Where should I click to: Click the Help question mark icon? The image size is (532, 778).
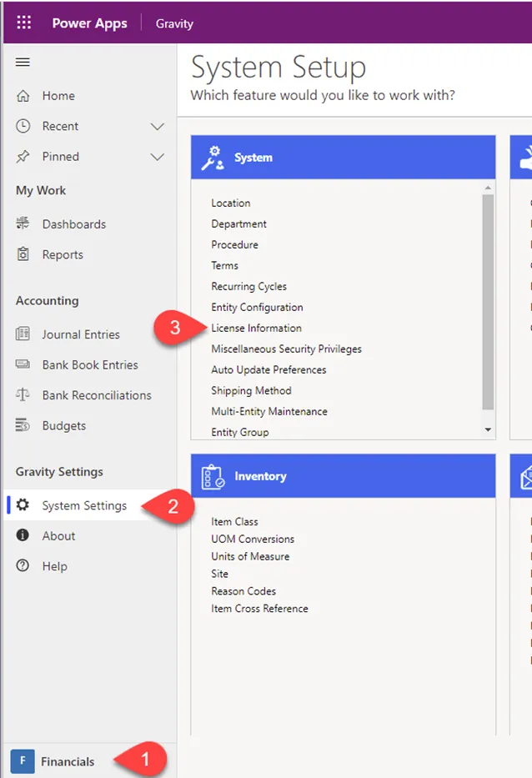[x=23, y=565]
